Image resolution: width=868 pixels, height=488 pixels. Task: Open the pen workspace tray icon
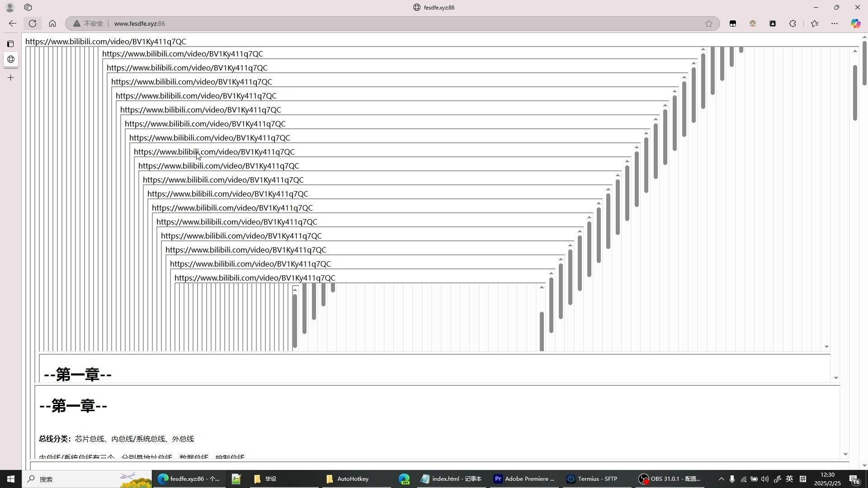pyautogui.click(x=778, y=479)
